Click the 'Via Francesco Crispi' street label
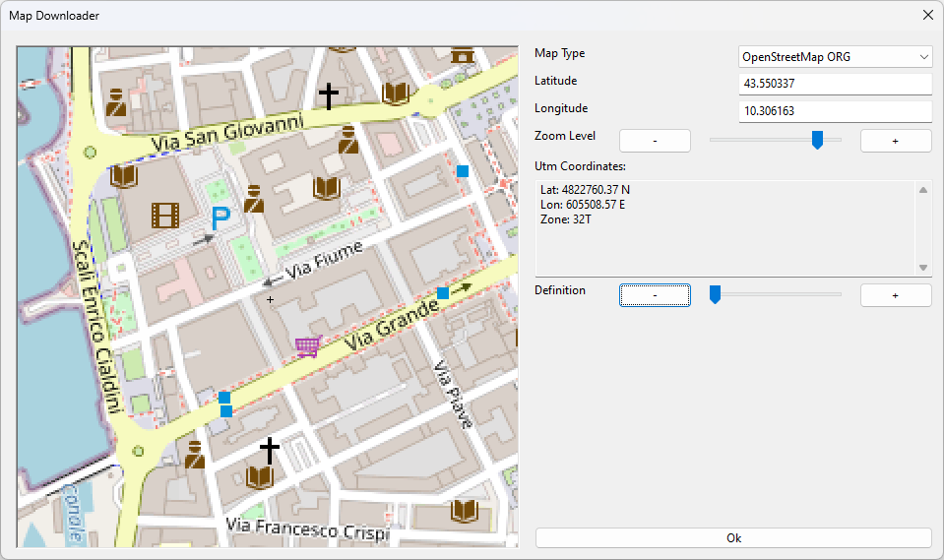The image size is (944, 560). pyautogui.click(x=308, y=529)
